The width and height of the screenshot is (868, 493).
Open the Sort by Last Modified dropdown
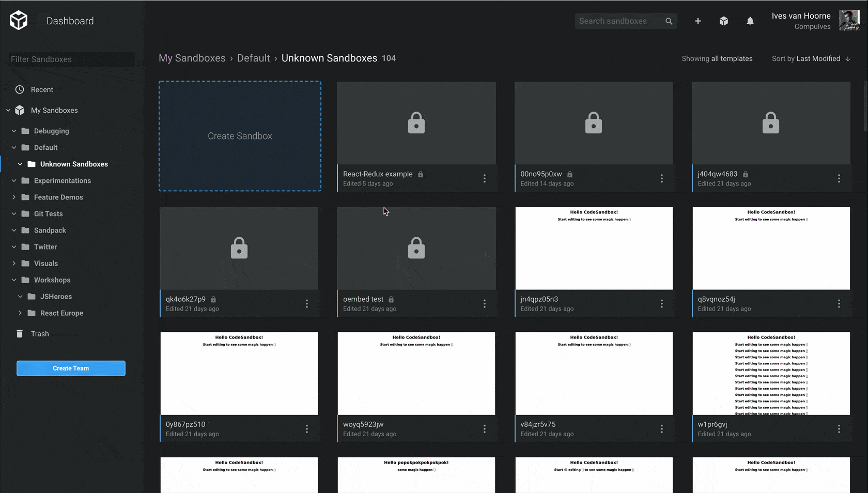coord(811,58)
